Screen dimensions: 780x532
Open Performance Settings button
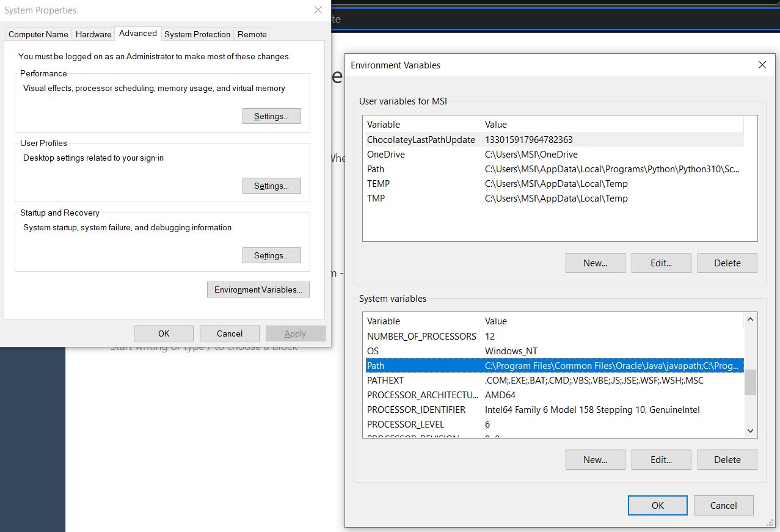click(x=272, y=116)
